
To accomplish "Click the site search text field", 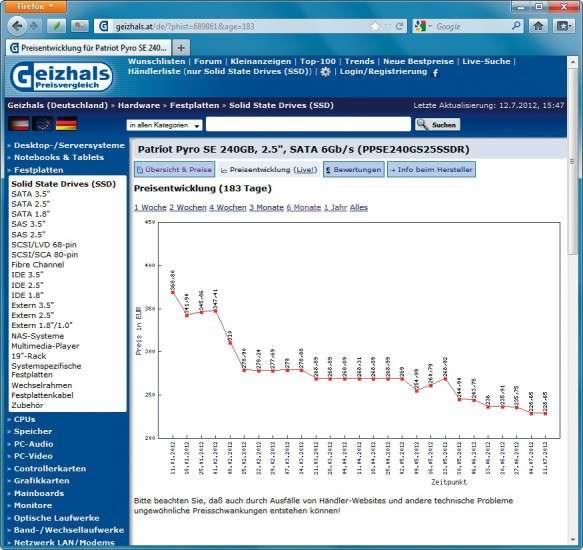I will (x=308, y=124).
